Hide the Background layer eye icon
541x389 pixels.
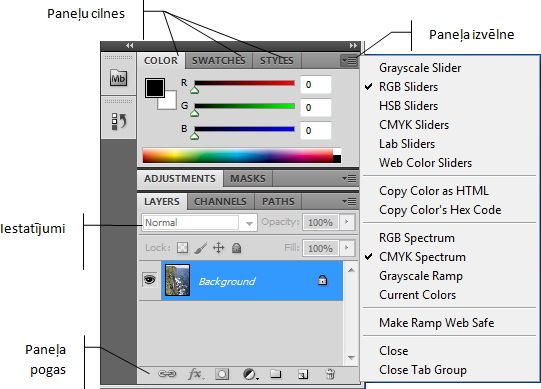point(149,280)
